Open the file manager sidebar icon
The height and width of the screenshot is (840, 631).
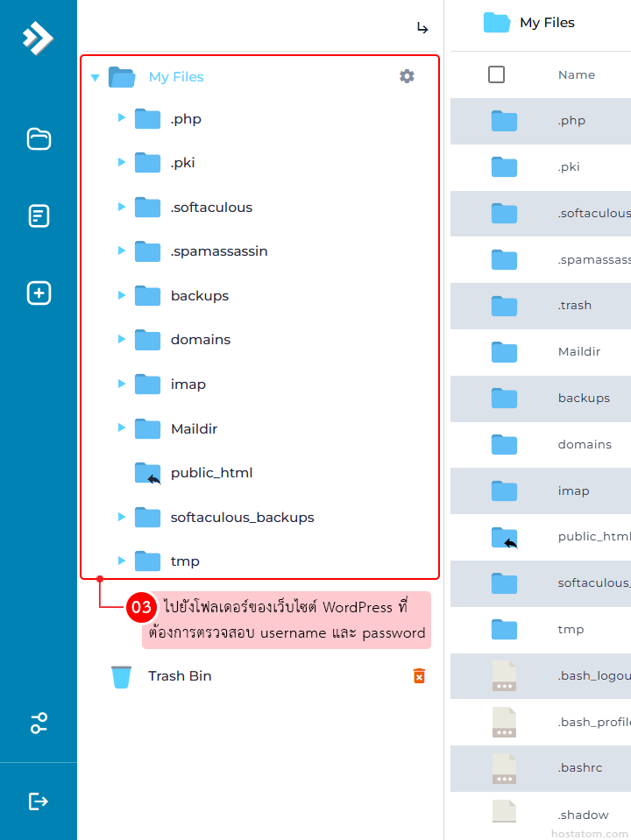pos(39,139)
